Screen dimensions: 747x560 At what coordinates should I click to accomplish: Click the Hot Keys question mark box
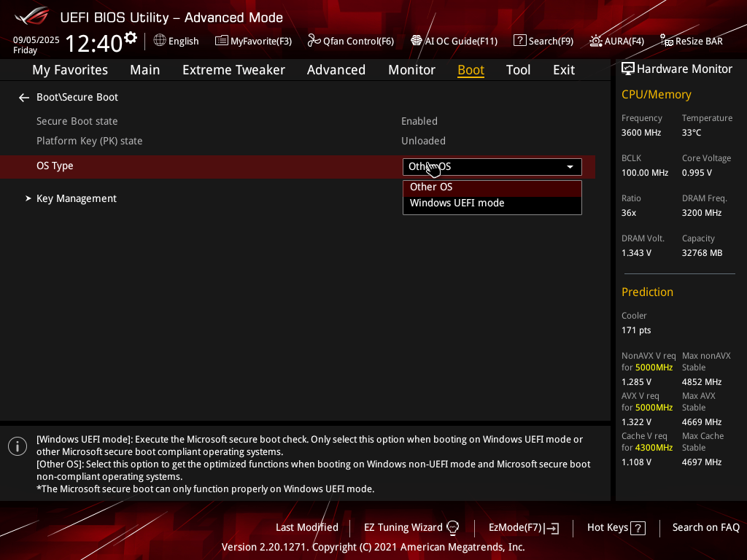pos(638,528)
